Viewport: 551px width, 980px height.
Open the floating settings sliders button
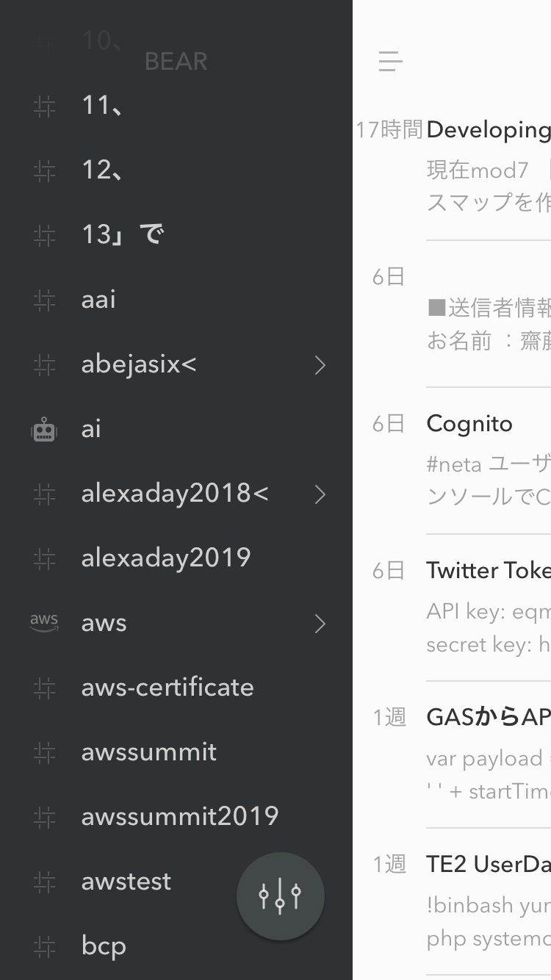(280, 896)
